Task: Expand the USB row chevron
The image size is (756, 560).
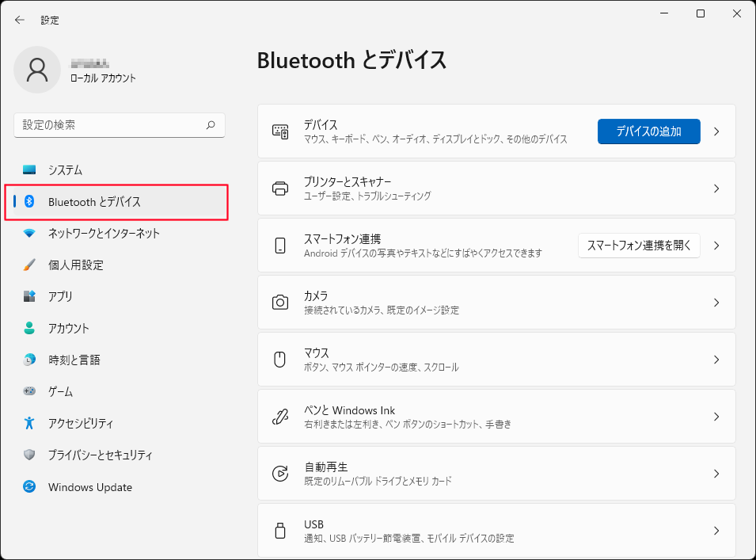Action: click(716, 530)
